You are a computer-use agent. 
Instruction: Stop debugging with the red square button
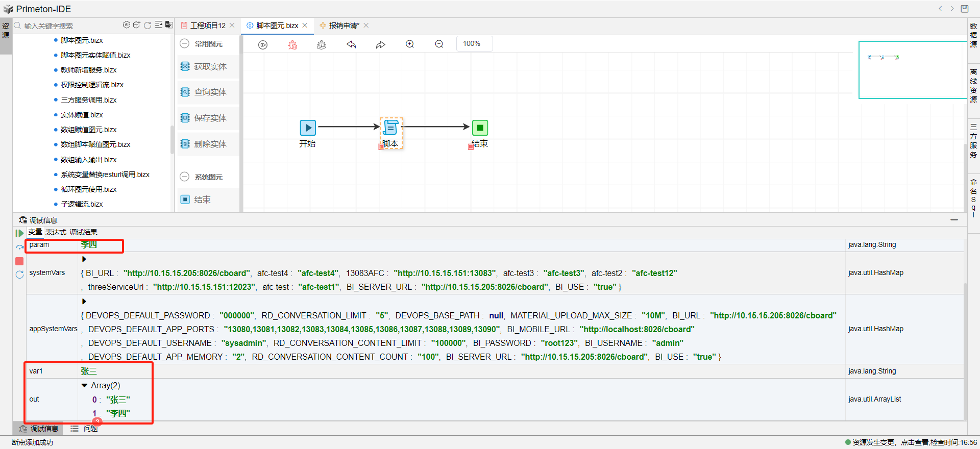coord(19,261)
